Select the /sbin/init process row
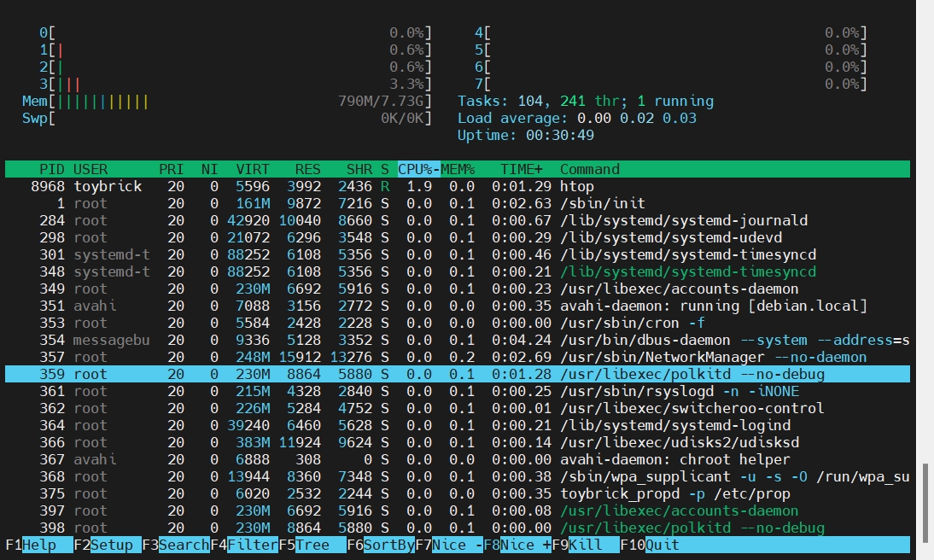The width and height of the screenshot is (934, 560). coord(458,204)
